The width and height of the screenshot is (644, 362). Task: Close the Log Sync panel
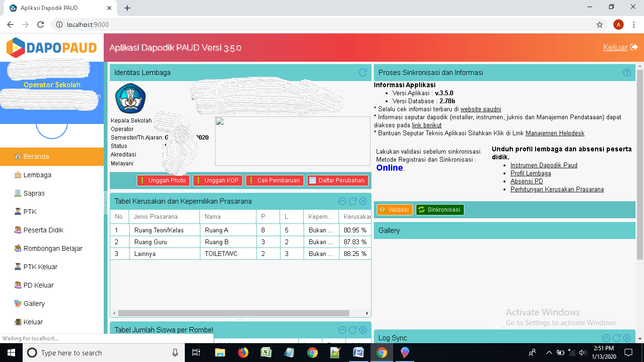(x=627, y=338)
